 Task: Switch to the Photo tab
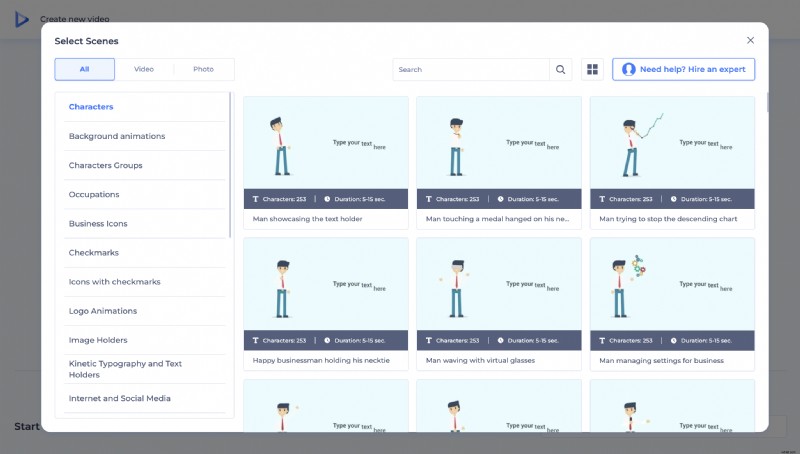(x=203, y=69)
